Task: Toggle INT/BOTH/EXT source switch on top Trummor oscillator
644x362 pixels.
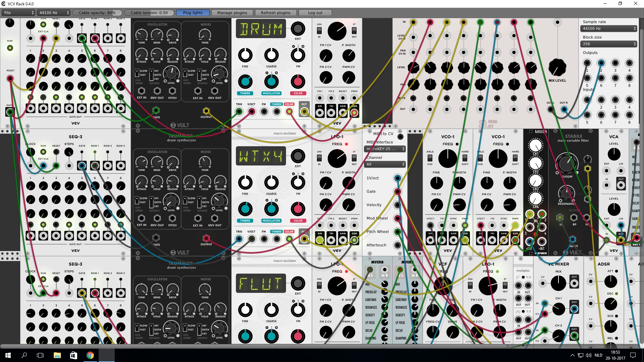Action: (151, 75)
